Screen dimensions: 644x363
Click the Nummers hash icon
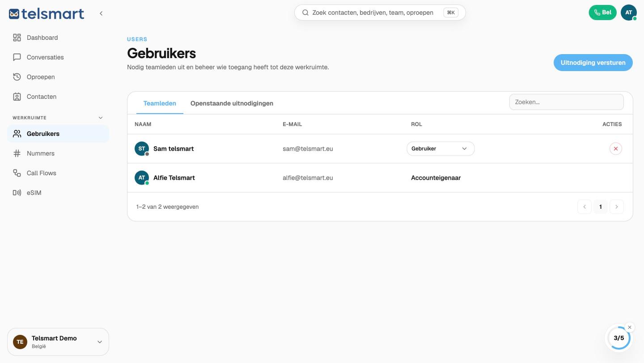(x=17, y=153)
